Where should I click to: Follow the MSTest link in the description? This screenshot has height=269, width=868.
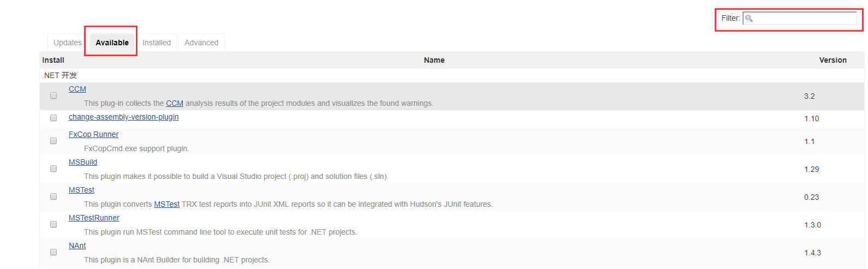[166, 204]
